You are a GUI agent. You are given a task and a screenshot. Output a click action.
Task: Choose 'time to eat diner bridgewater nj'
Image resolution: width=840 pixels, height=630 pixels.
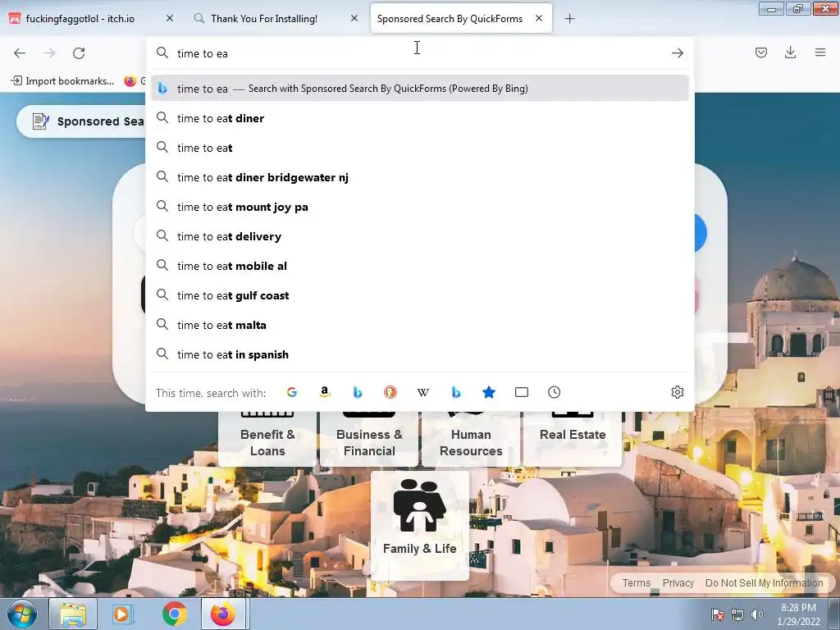[x=420, y=177]
